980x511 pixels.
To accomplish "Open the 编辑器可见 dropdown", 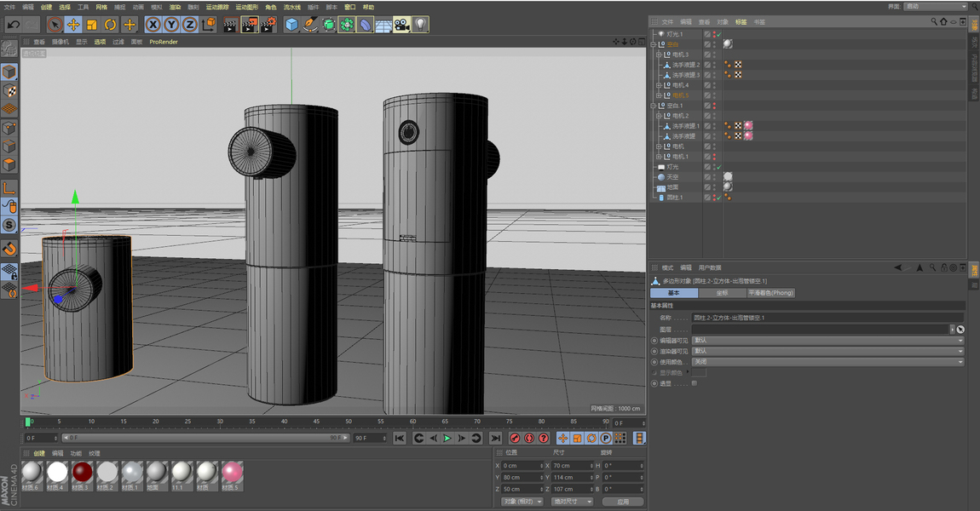I will tap(827, 340).
